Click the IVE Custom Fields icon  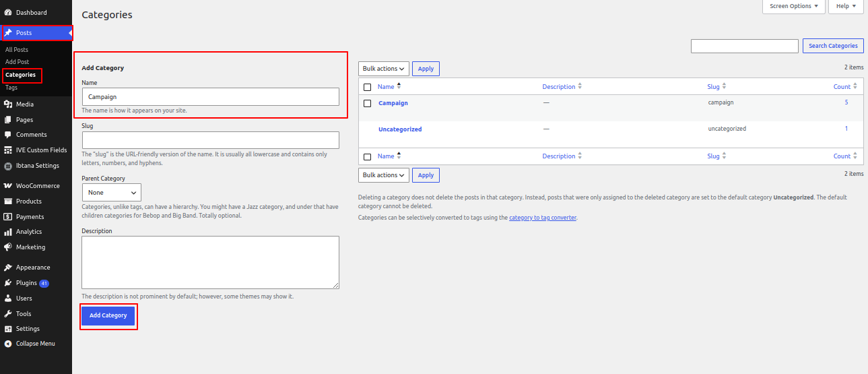8,150
